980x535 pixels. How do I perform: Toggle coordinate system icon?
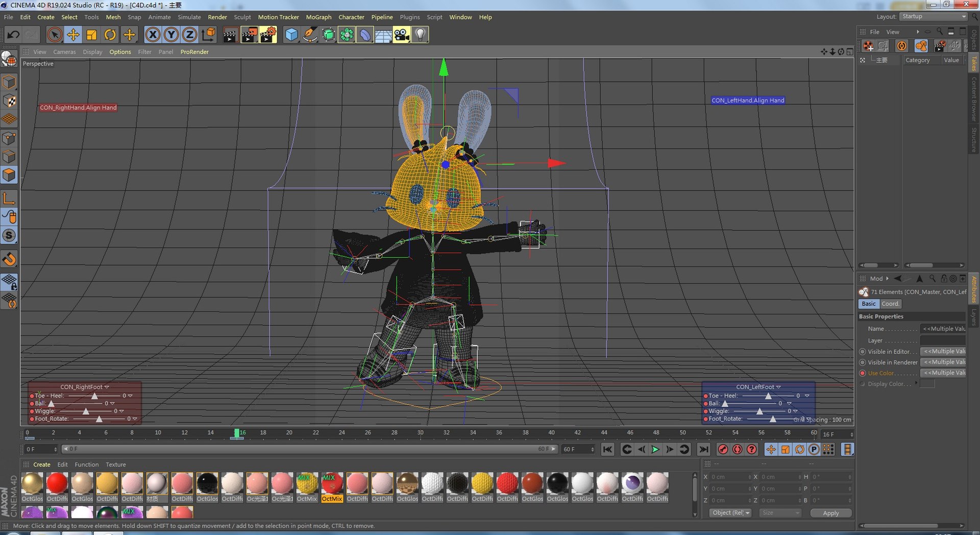208,35
